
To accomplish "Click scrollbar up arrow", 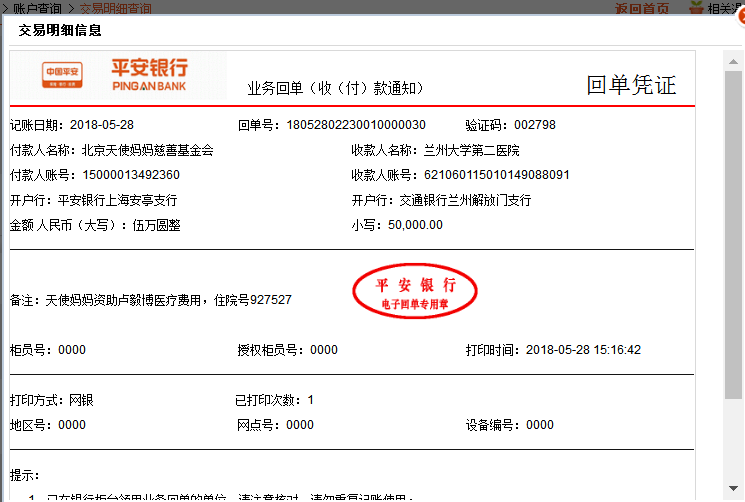I will [x=733, y=62].
